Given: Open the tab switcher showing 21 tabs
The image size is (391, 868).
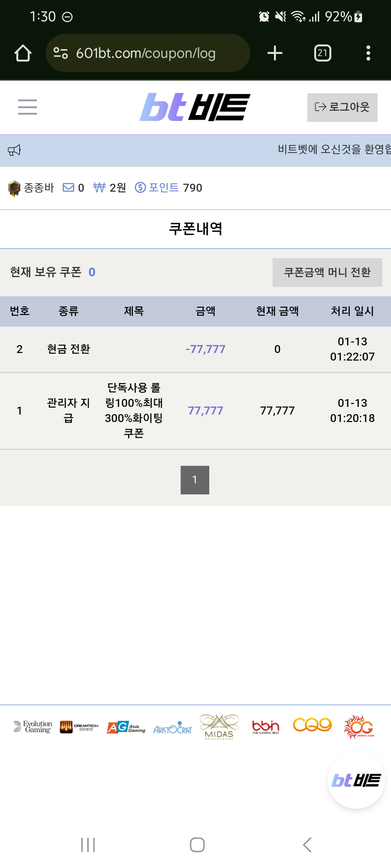Looking at the screenshot, I should [x=323, y=53].
